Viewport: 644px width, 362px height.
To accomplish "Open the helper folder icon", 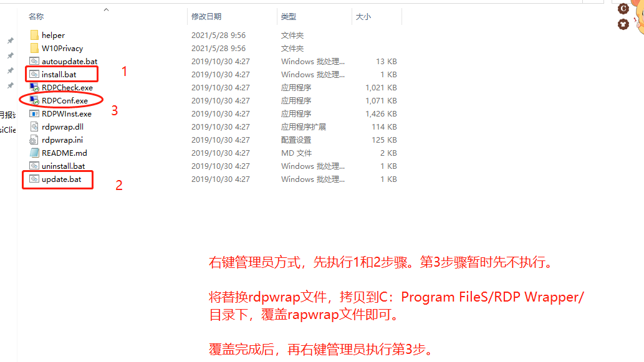I will 35,35.
